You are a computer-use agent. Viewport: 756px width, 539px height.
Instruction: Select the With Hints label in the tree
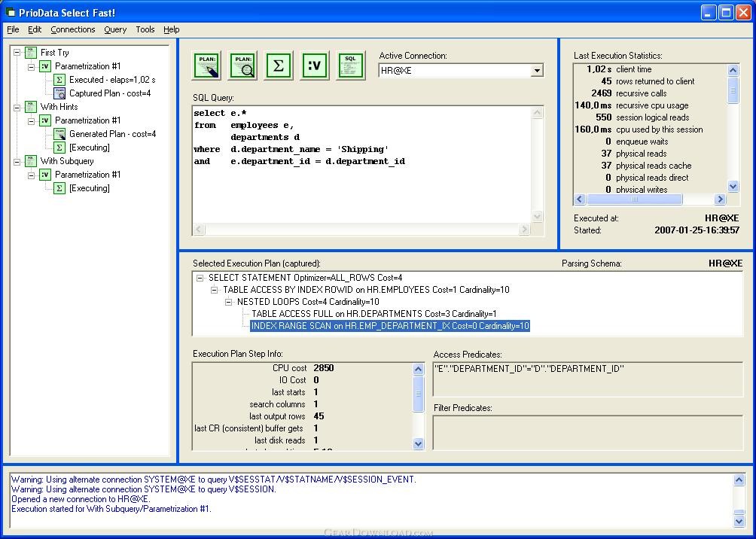pyautogui.click(x=59, y=107)
